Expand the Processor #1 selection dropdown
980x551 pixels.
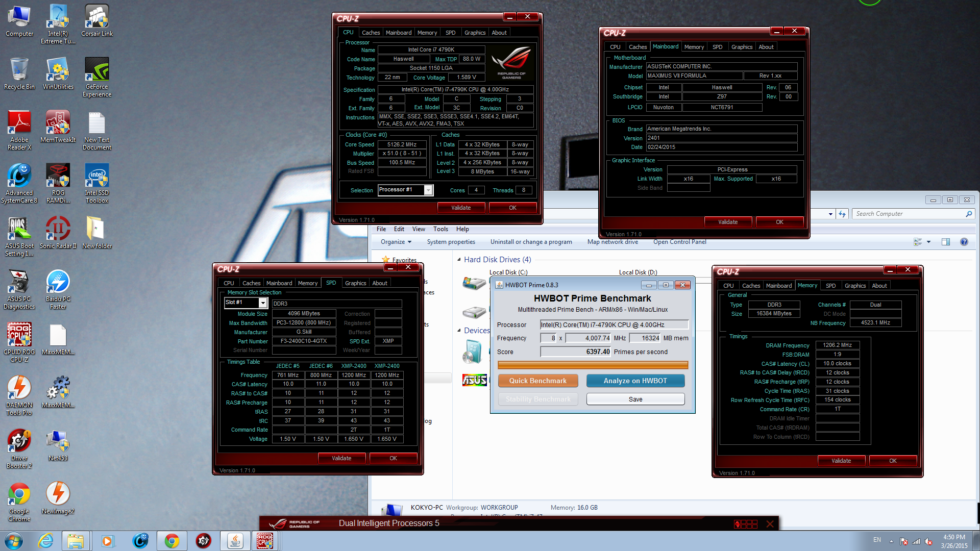point(429,190)
